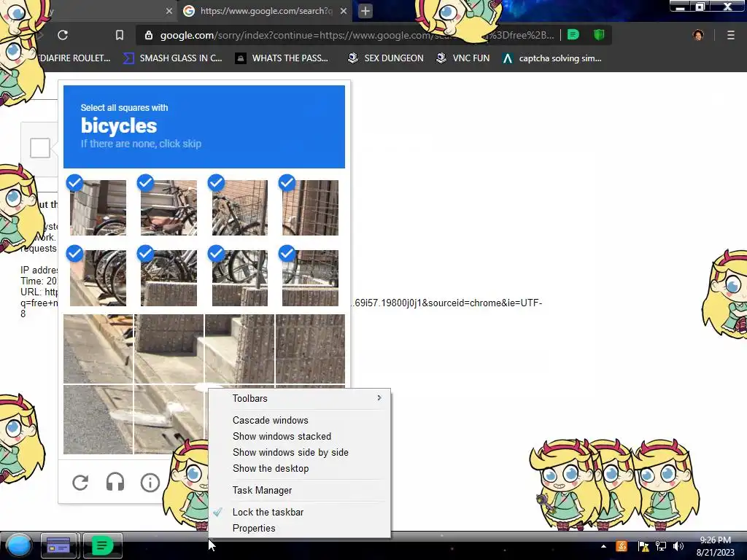Viewport: 747px width, 560px height.
Task: Open the bookmark left of VNC FUN
Action: [385, 58]
